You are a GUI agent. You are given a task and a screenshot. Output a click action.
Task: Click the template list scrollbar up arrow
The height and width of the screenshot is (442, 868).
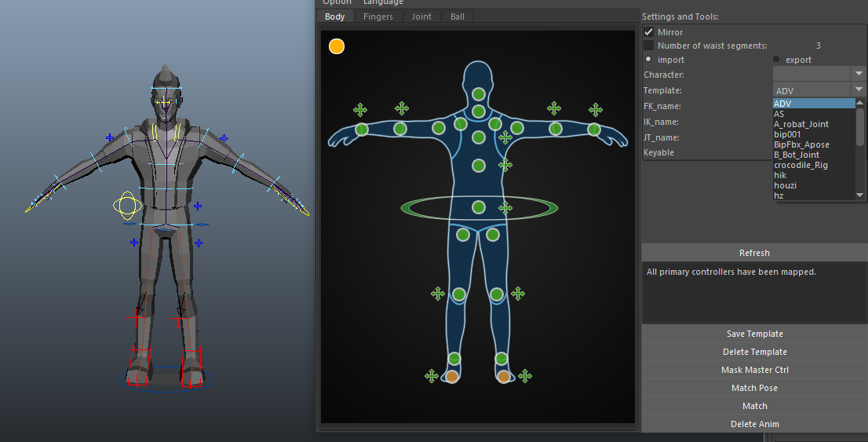(859, 103)
